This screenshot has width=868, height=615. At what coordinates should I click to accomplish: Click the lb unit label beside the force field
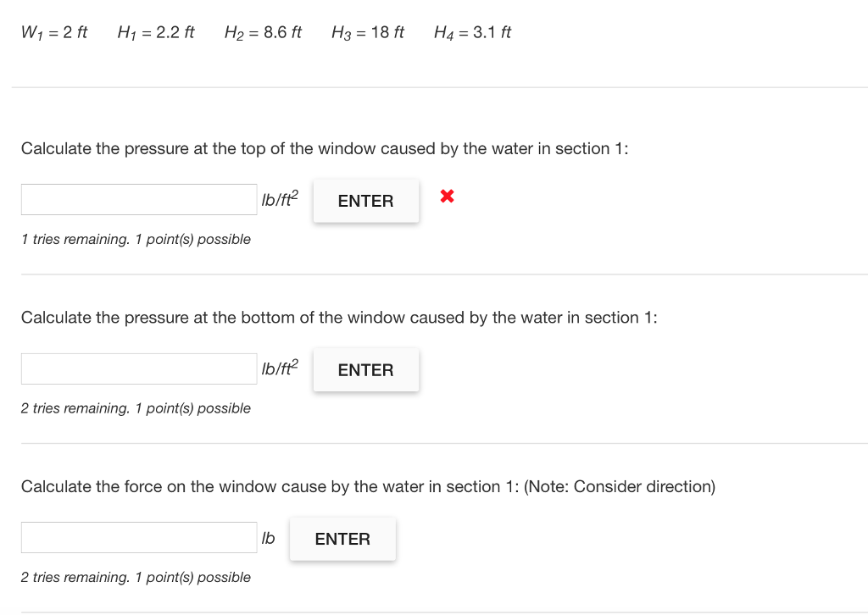point(267,537)
